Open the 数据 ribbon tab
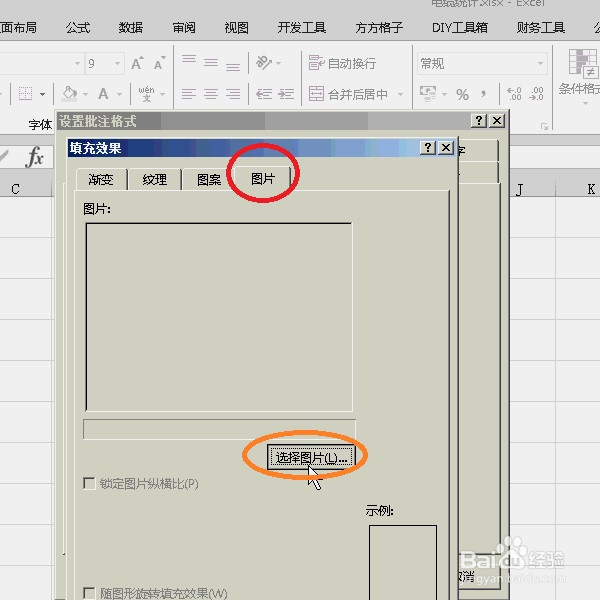Viewport: 600px width, 600px height. click(x=131, y=28)
